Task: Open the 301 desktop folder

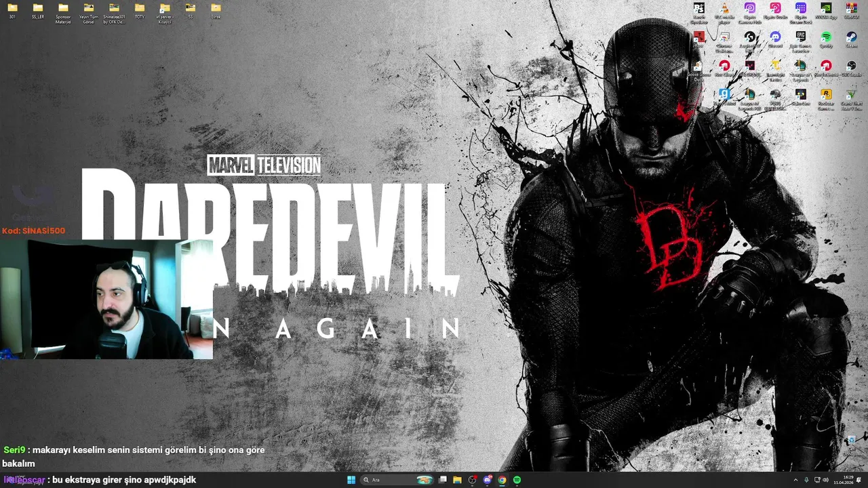Action: click(12, 11)
